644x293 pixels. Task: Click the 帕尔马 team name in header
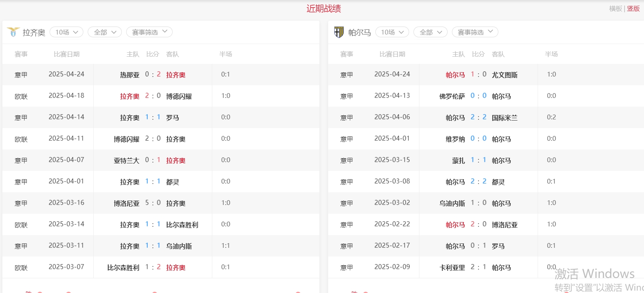pyautogui.click(x=359, y=33)
